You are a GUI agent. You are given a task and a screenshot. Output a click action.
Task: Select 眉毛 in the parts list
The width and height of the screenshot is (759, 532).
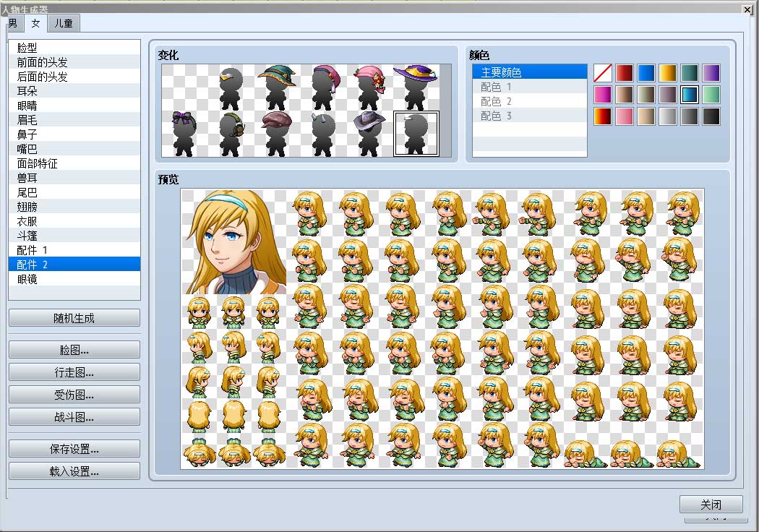coord(74,120)
